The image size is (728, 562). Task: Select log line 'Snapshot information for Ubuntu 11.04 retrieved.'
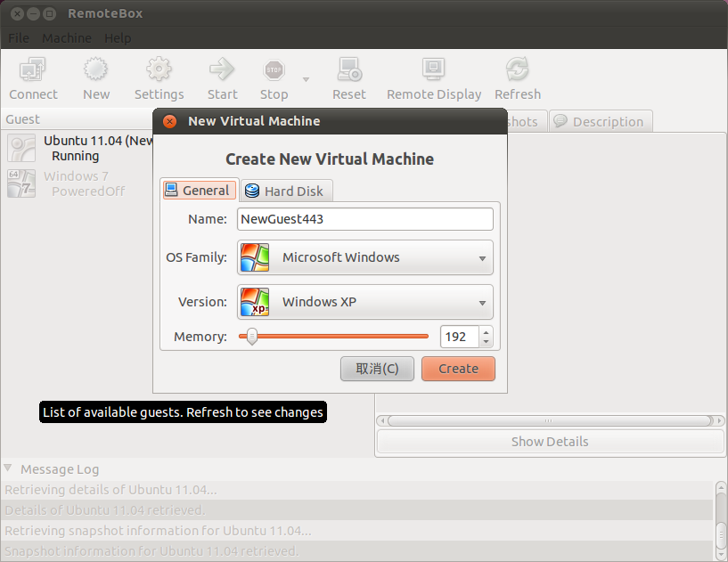356,551
